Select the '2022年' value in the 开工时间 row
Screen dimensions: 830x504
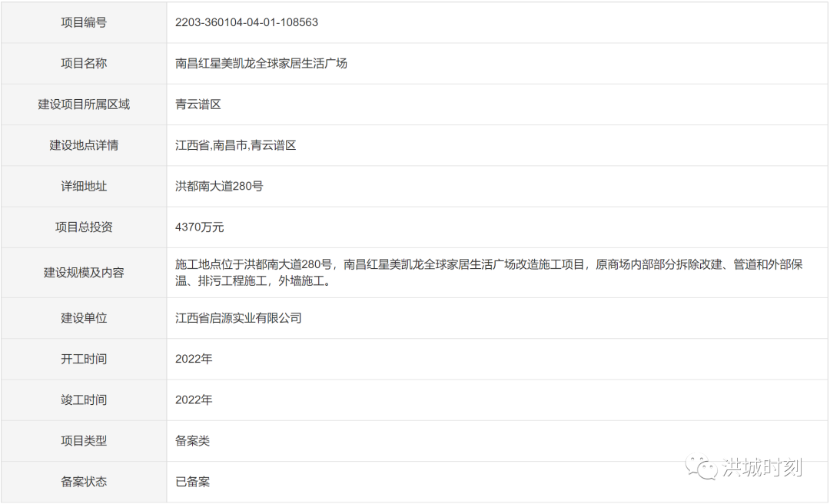coord(194,359)
